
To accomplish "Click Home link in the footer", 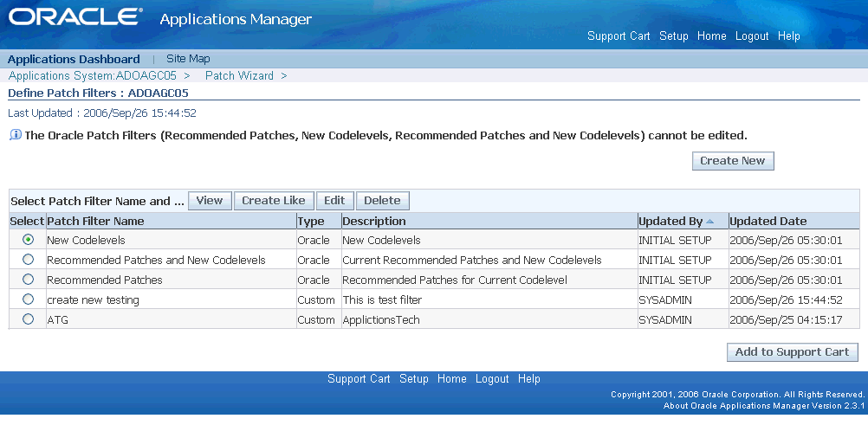I will 451,379.
